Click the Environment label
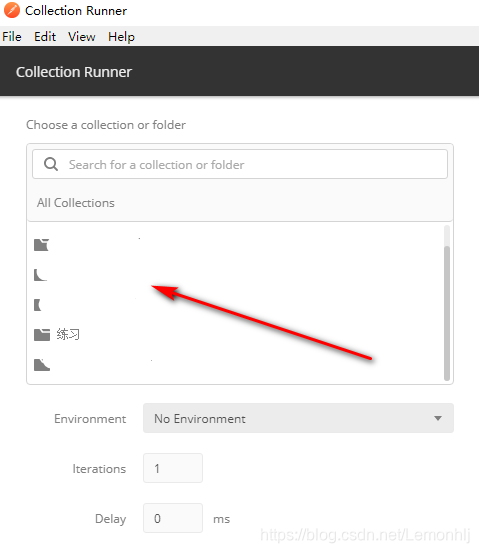 click(x=90, y=419)
